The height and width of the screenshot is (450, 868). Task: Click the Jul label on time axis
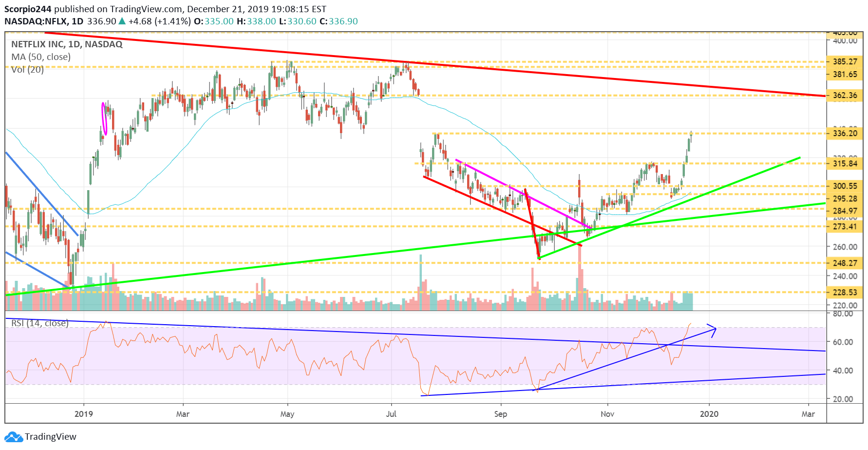391,414
